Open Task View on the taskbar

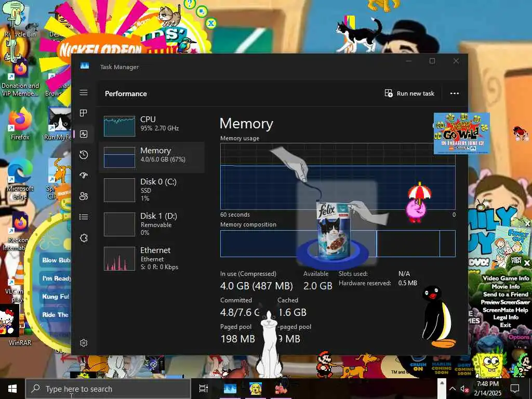pyautogui.click(x=203, y=389)
